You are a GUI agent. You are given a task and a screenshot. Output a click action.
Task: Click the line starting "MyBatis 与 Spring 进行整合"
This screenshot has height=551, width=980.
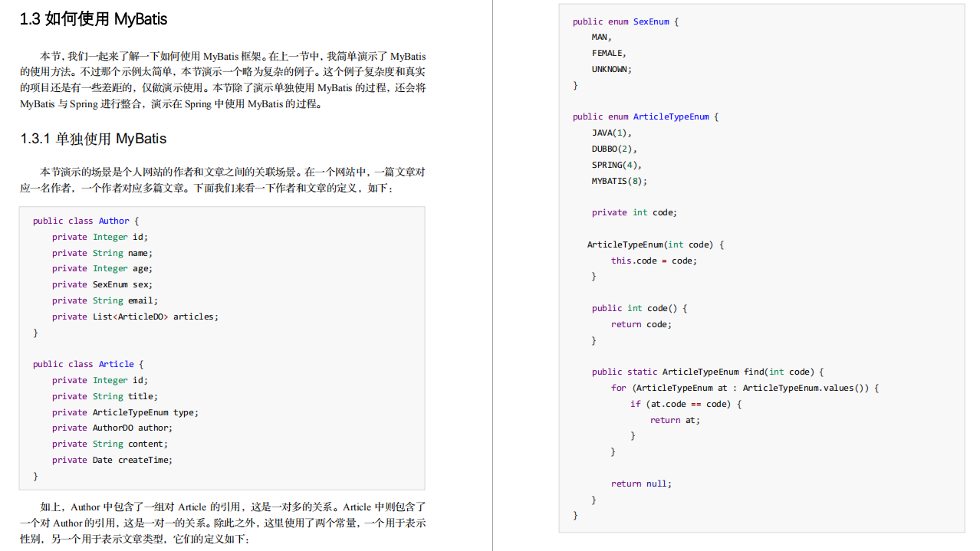(x=172, y=103)
